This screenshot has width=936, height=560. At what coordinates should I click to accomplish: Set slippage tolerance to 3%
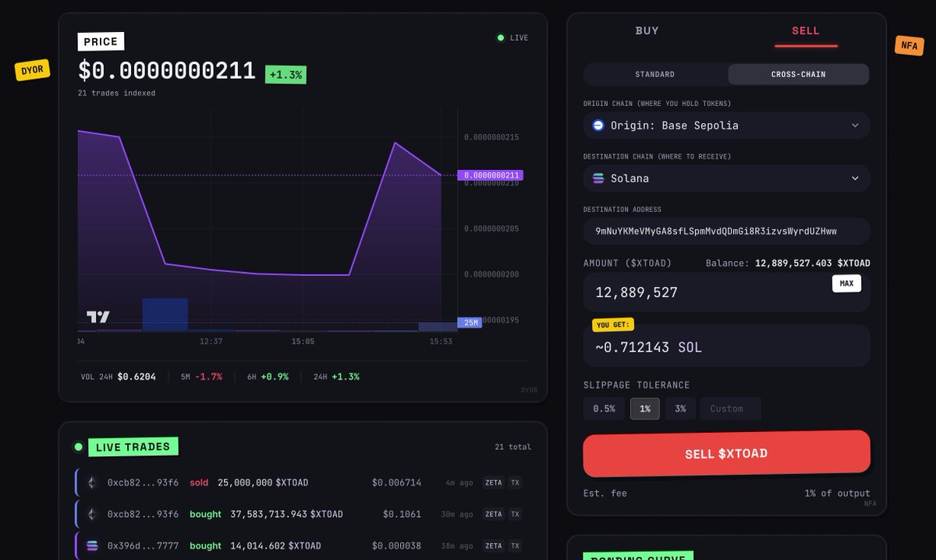tap(680, 409)
